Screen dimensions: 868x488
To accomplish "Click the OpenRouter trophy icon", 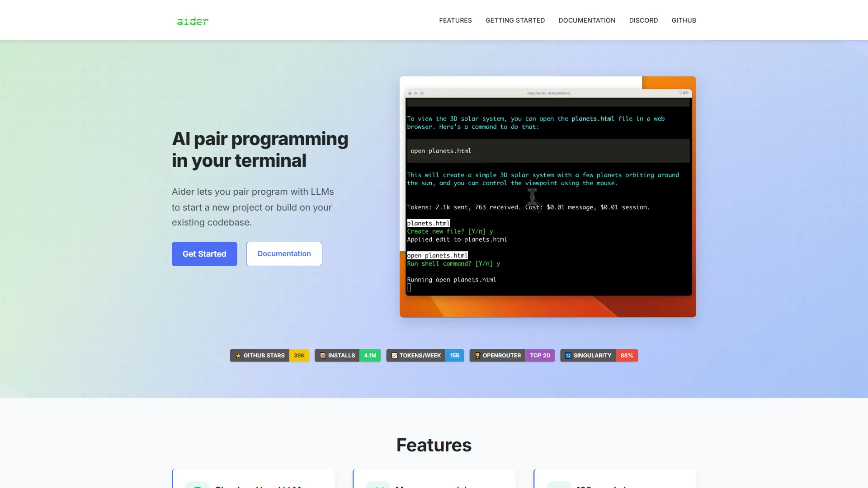I will tap(477, 356).
